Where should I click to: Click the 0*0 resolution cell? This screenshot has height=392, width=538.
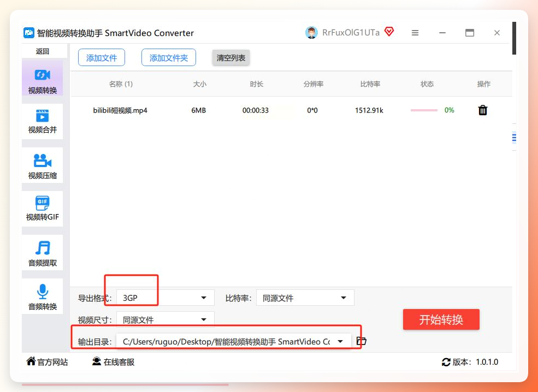click(312, 110)
